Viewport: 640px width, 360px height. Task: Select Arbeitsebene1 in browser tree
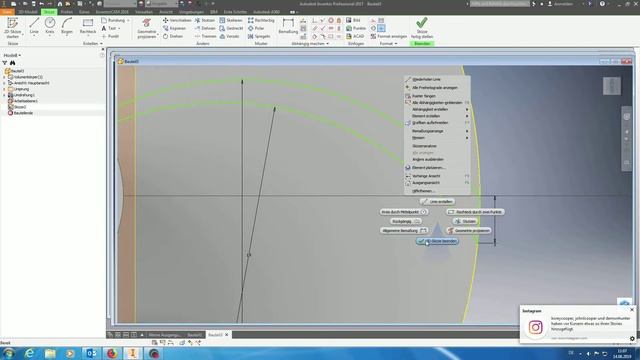(x=23, y=101)
